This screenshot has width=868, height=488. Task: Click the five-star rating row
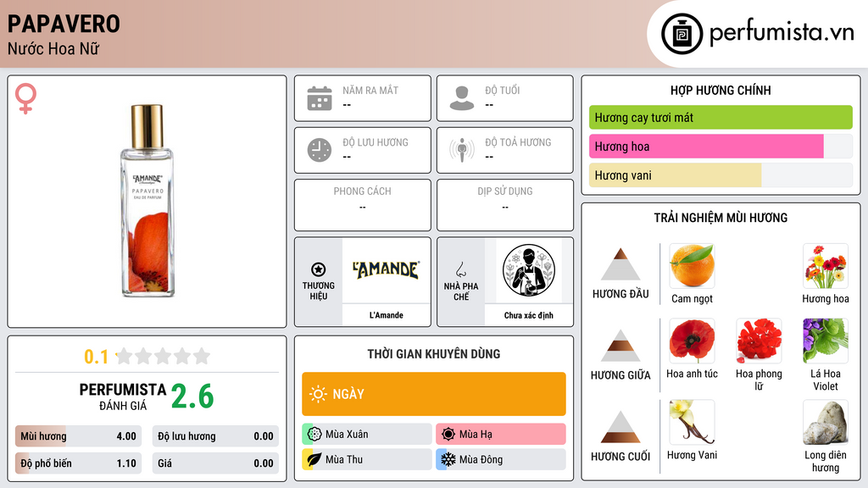[x=163, y=356]
